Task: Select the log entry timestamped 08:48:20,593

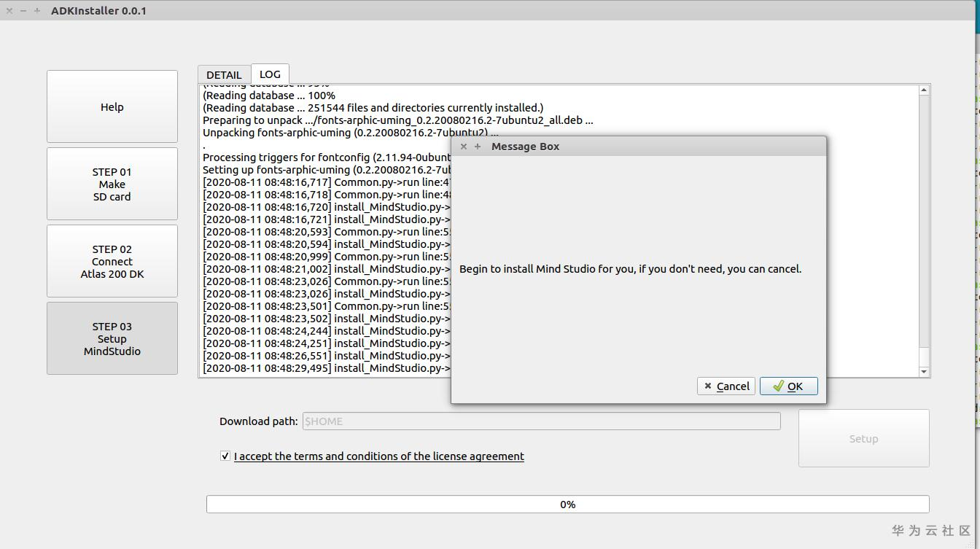Action: tap(327, 232)
